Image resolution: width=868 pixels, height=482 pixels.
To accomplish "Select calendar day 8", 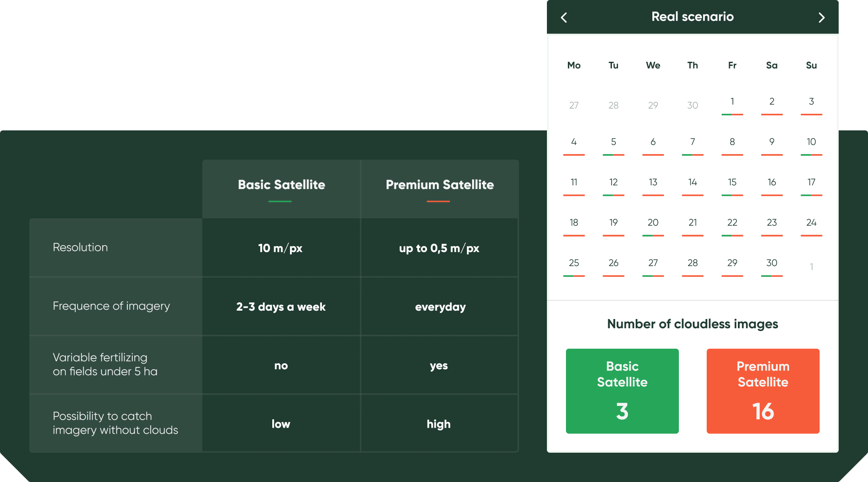I will [x=732, y=145].
